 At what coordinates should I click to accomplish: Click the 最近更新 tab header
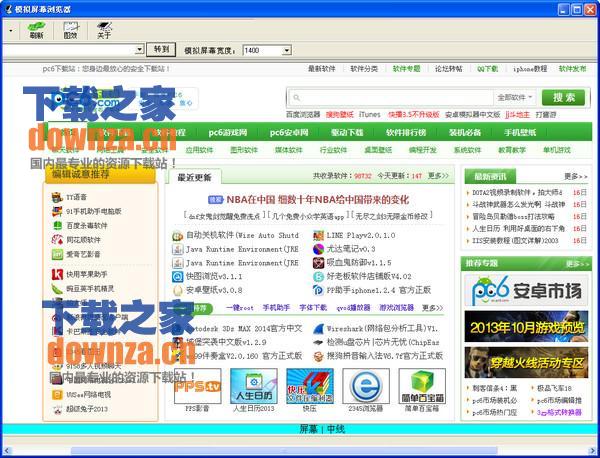(194, 177)
